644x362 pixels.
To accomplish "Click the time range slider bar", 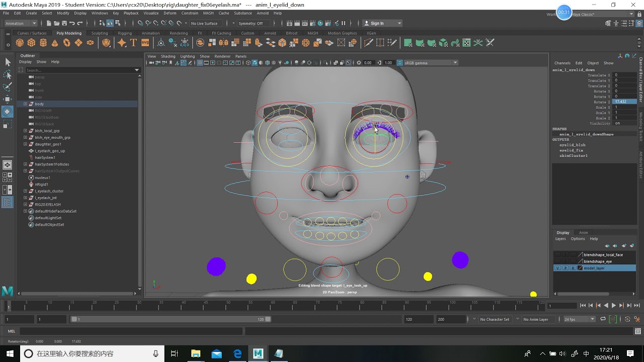I will (171, 319).
